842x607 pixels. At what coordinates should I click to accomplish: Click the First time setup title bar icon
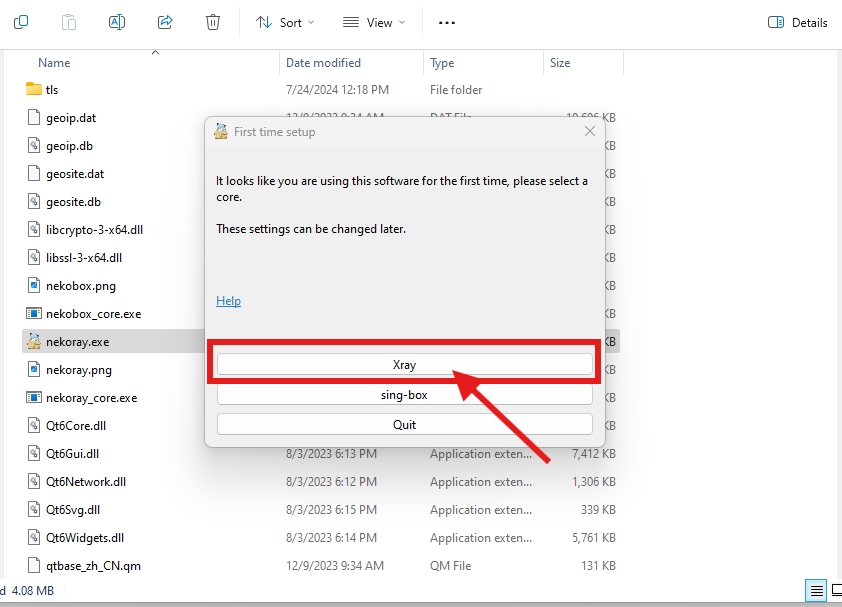point(221,131)
